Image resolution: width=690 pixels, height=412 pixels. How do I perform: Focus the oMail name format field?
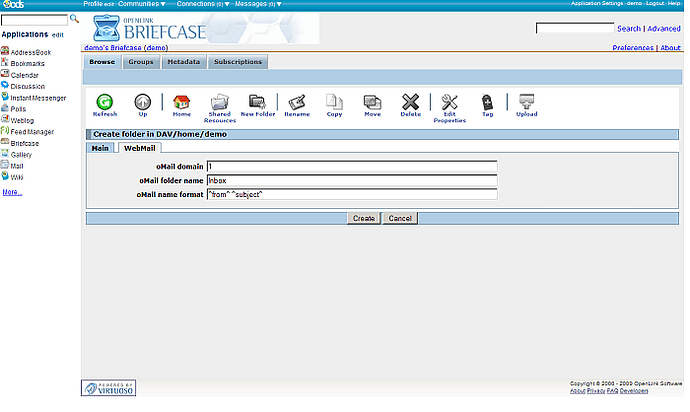pyautogui.click(x=352, y=194)
